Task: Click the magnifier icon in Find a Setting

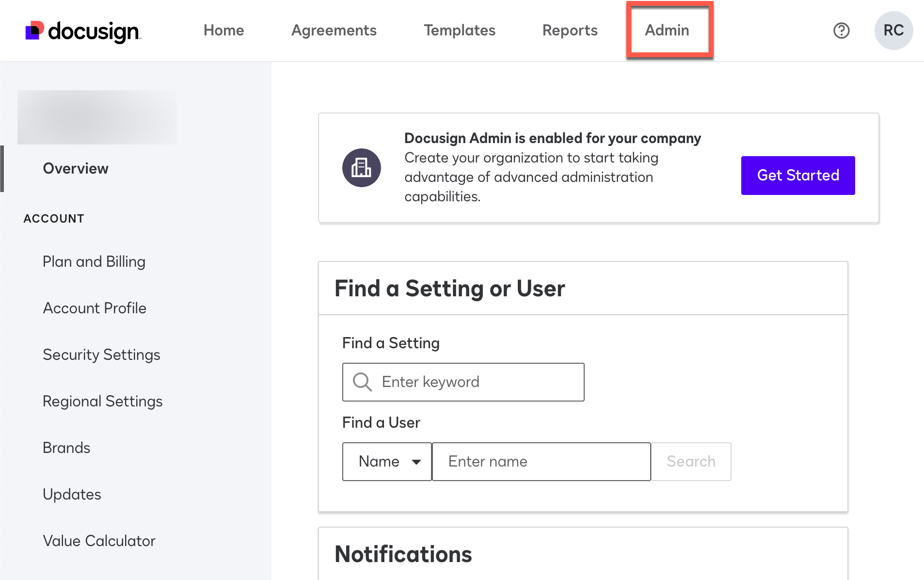Action: click(362, 382)
